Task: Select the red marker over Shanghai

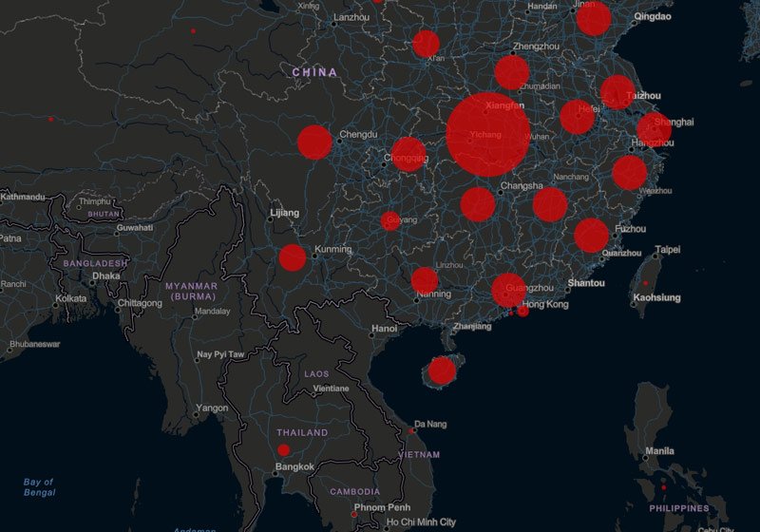Action: pyautogui.click(x=654, y=130)
